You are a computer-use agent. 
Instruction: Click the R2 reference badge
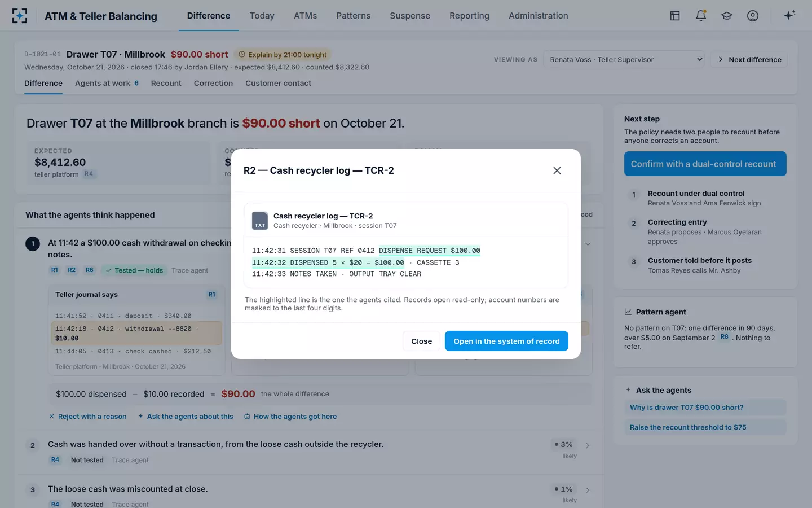click(72, 270)
